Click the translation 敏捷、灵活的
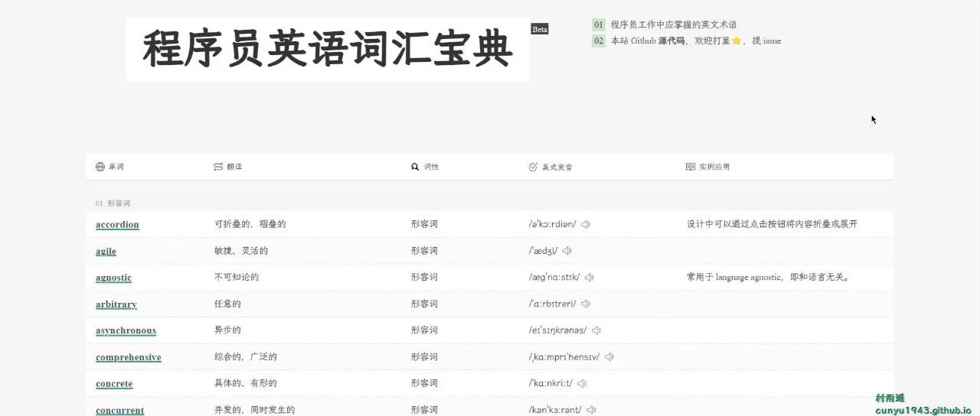Viewport: 980px width, 416px height. pos(240,251)
